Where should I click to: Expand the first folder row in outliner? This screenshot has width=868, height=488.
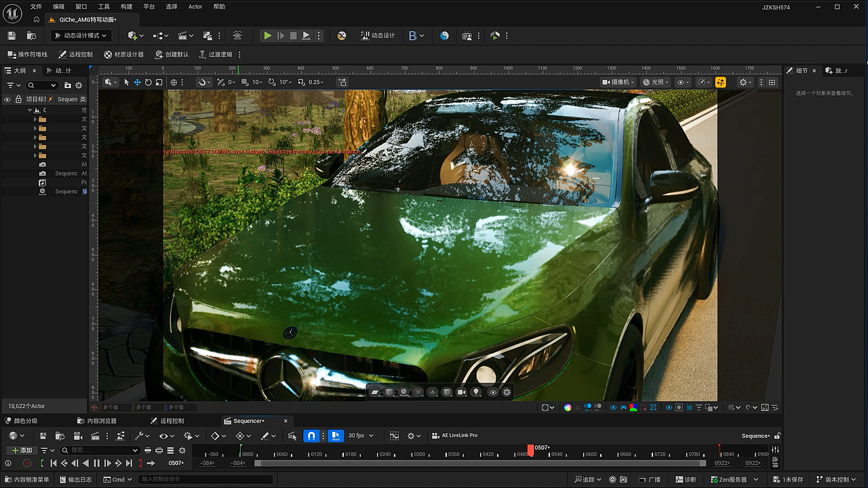pos(35,119)
